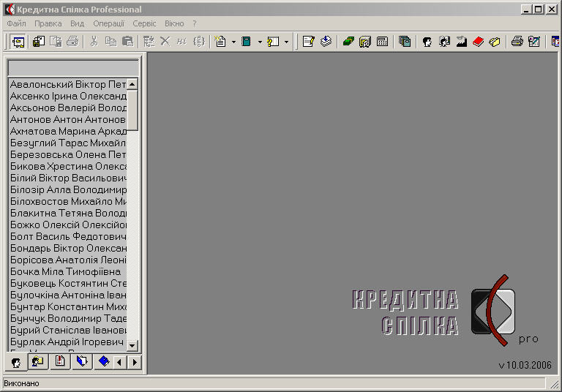This screenshot has height=392, width=562.
Task: Click the single person head toolbar icon
Action: 427,42
